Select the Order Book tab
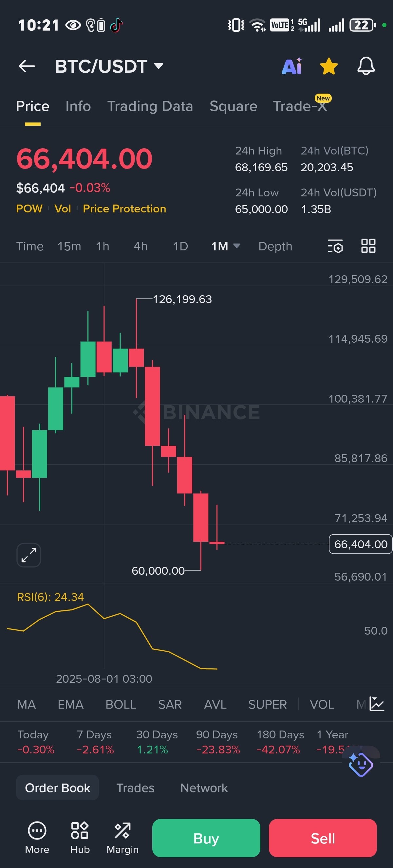Image resolution: width=393 pixels, height=868 pixels. coord(58,788)
